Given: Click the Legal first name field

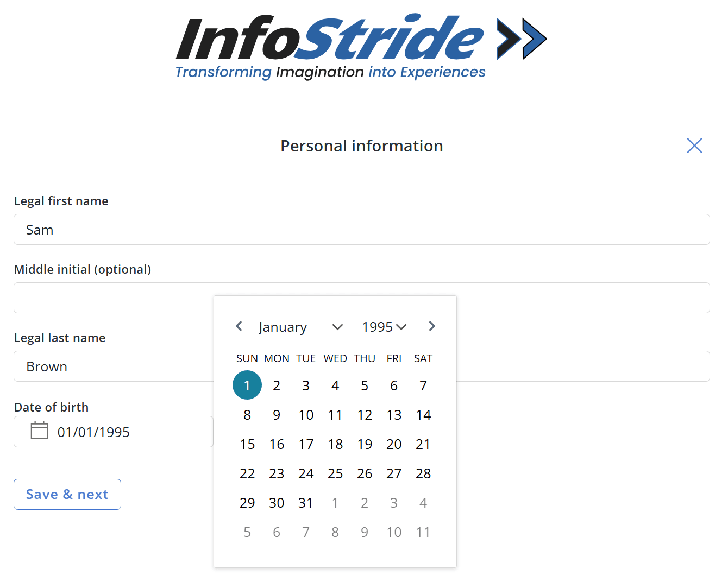Looking at the screenshot, I should click(x=361, y=230).
